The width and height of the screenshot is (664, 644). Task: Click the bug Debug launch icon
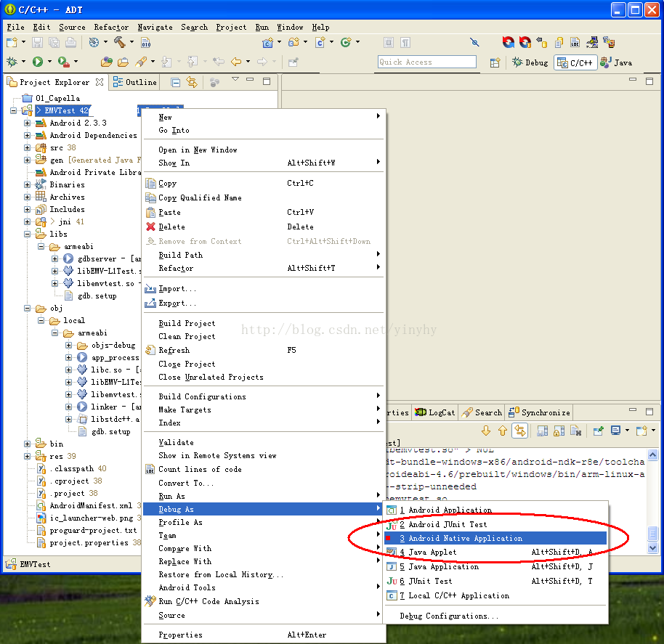12,62
